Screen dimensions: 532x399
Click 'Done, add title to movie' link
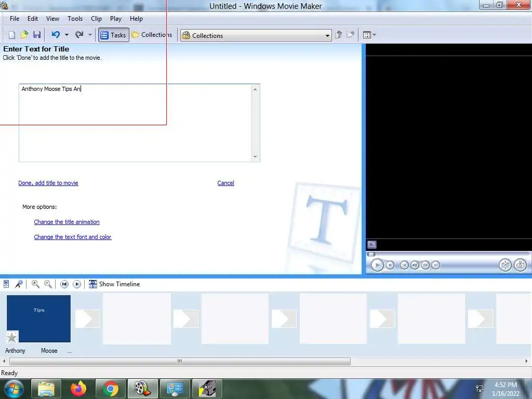coord(48,183)
